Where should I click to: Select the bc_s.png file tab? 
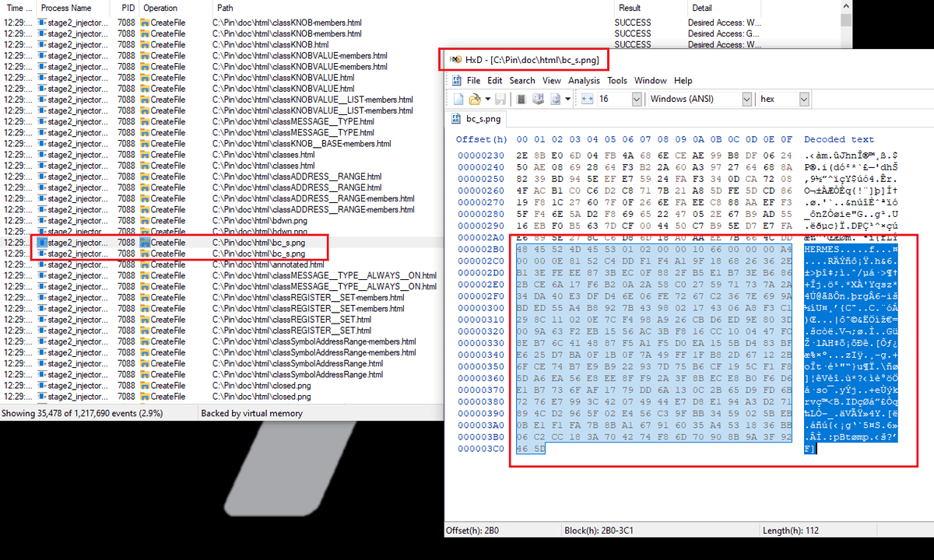pyautogui.click(x=478, y=119)
